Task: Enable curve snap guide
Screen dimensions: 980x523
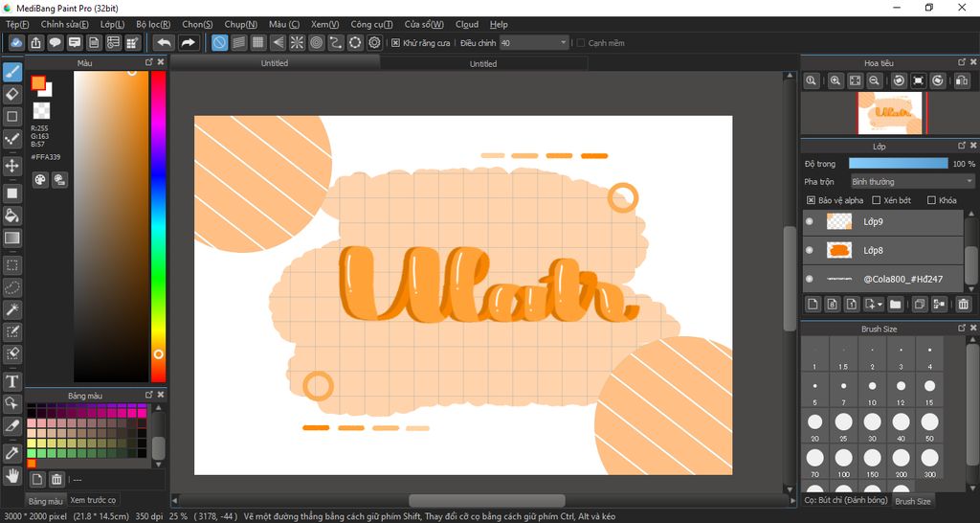Action: coord(336,42)
